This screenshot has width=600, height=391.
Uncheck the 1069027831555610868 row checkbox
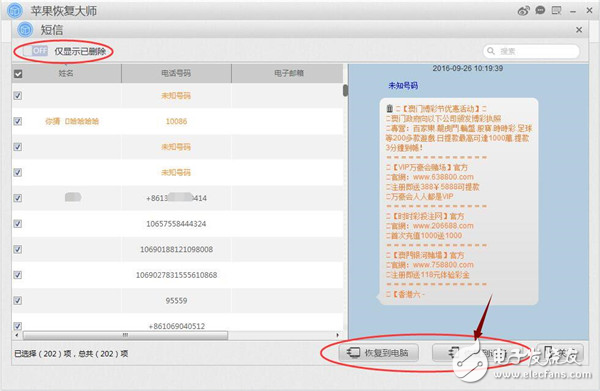point(18,275)
